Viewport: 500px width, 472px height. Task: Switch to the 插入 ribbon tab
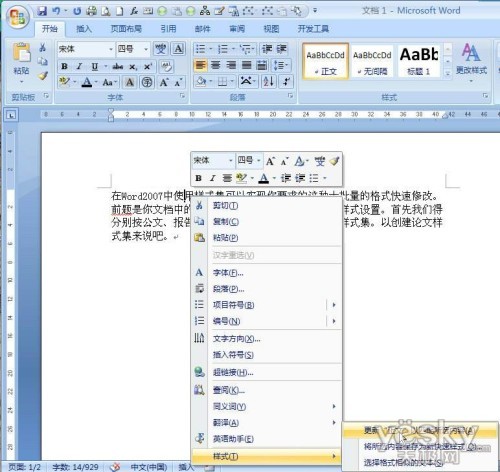[x=84, y=29]
